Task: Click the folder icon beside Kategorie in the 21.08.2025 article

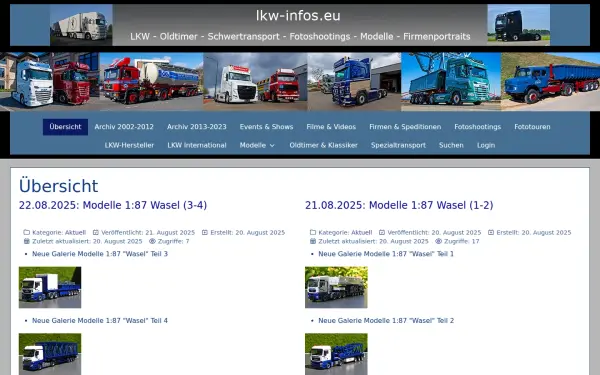Action: [x=313, y=232]
